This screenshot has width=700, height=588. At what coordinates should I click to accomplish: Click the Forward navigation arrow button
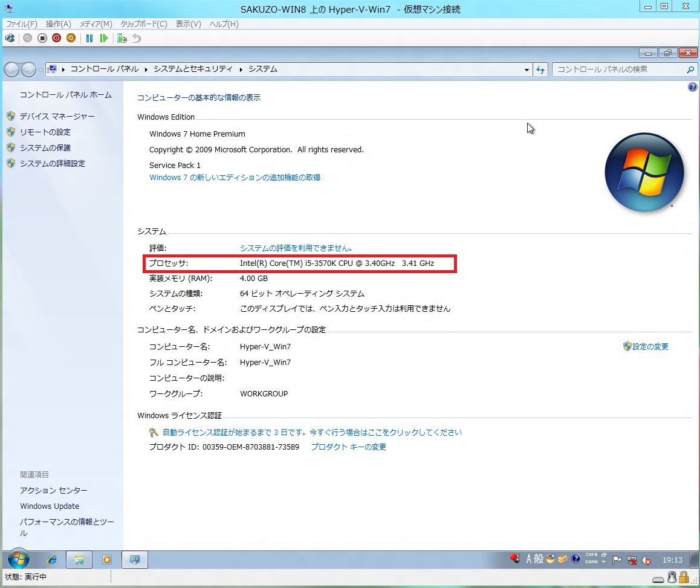28,69
